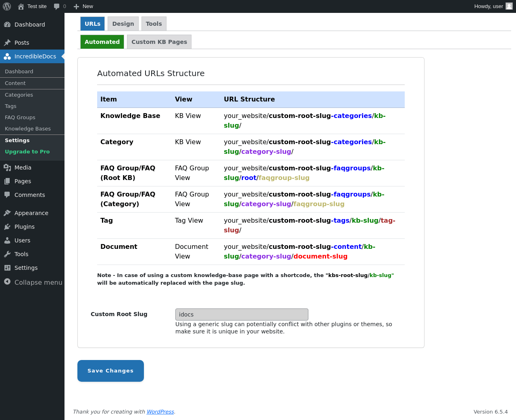Viewport: 516px width, 420px height.
Task: Click the Dashboard gauge icon in sidebar
Action: (7, 25)
